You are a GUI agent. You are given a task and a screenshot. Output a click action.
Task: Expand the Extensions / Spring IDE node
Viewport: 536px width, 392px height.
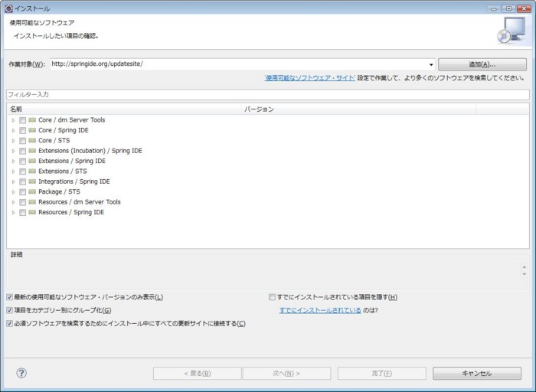[x=13, y=162]
